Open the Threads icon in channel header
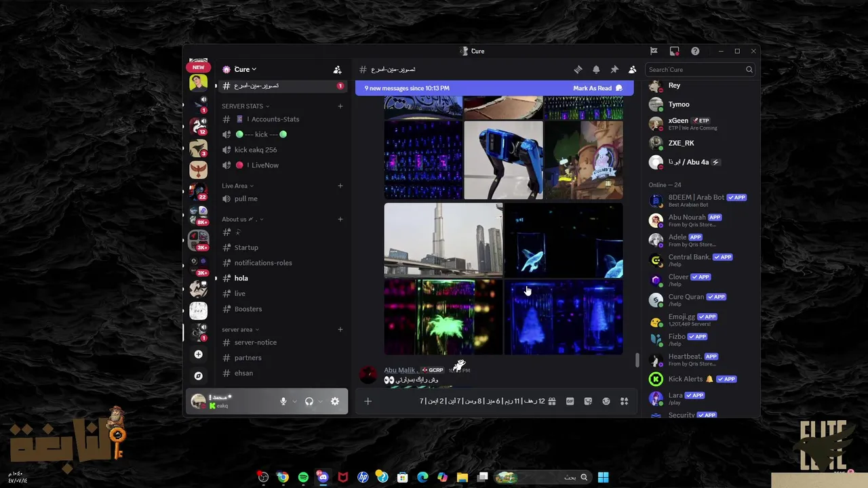Image resolution: width=868 pixels, height=488 pixels. [x=578, y=69]
